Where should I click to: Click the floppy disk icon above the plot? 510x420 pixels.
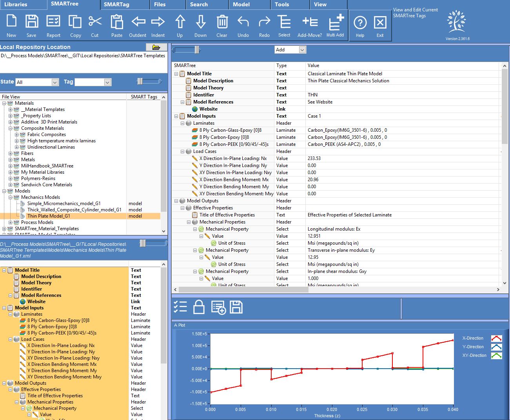pyautogui.click(x=236, y=307)
